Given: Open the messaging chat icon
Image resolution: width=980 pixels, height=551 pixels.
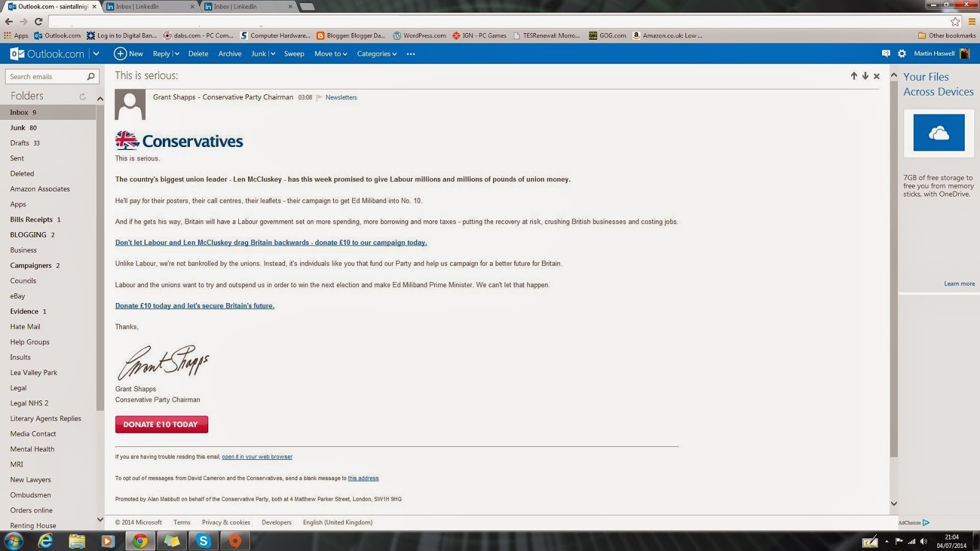Looking at the screenshot, I should [886, 54].
